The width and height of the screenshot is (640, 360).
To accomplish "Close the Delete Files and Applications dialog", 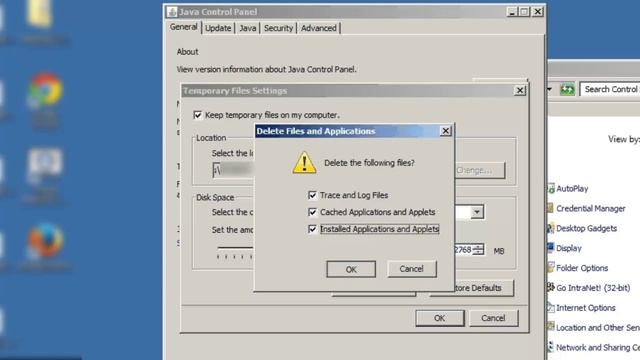I will click(x=445, y=131).
